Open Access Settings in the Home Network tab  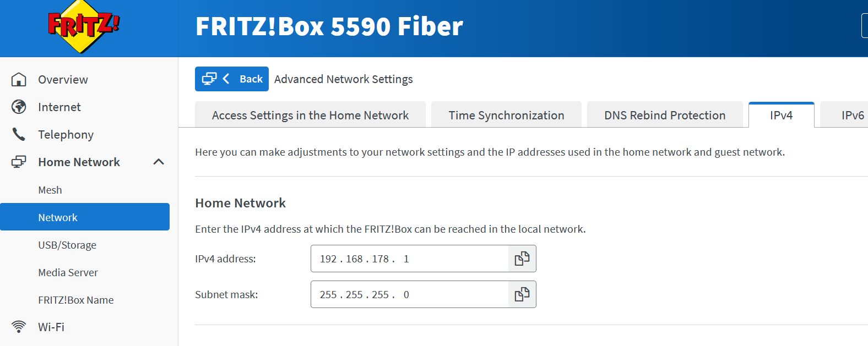click(310, 115)
